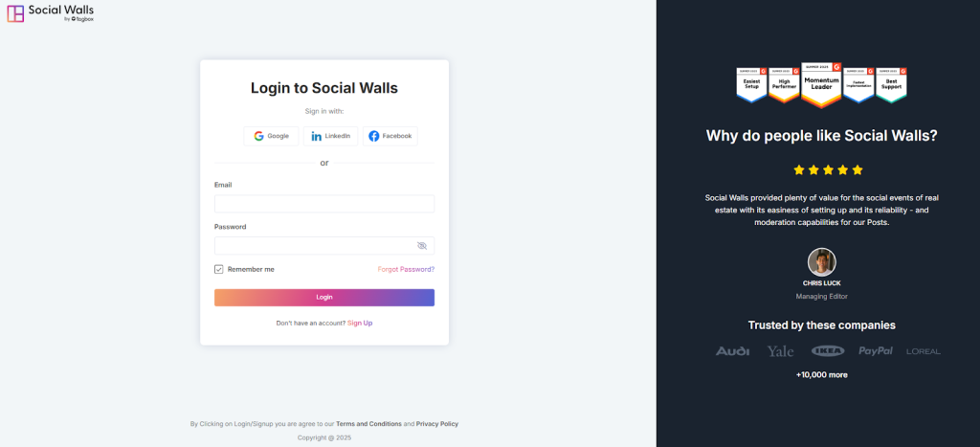Click the PayPal company logo
This screenshot has height=447, width=980.
[876, 351]
